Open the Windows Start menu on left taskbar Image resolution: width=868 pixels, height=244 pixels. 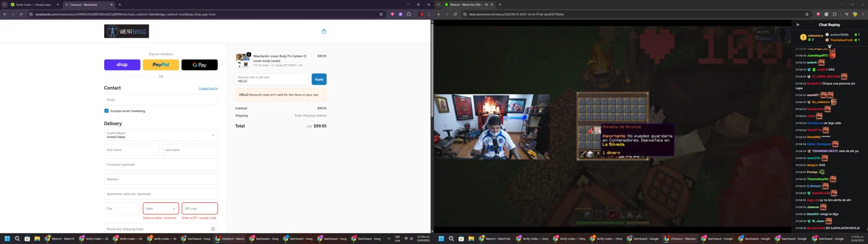tap(8, 238)
